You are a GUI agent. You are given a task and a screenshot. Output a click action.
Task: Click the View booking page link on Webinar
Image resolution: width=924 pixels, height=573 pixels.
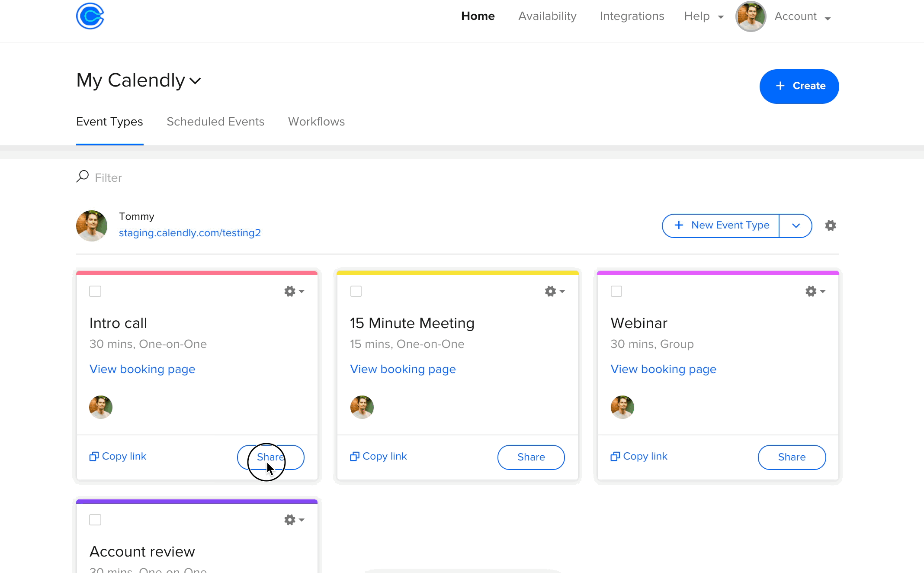point(663,369)
